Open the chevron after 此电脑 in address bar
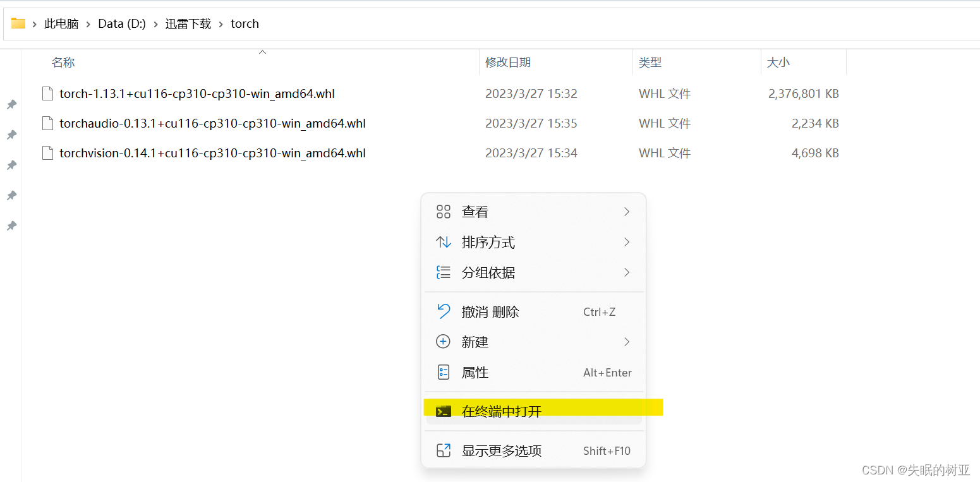Image resolution: width=980 pixels, height=482 pixels. (88, 24)
